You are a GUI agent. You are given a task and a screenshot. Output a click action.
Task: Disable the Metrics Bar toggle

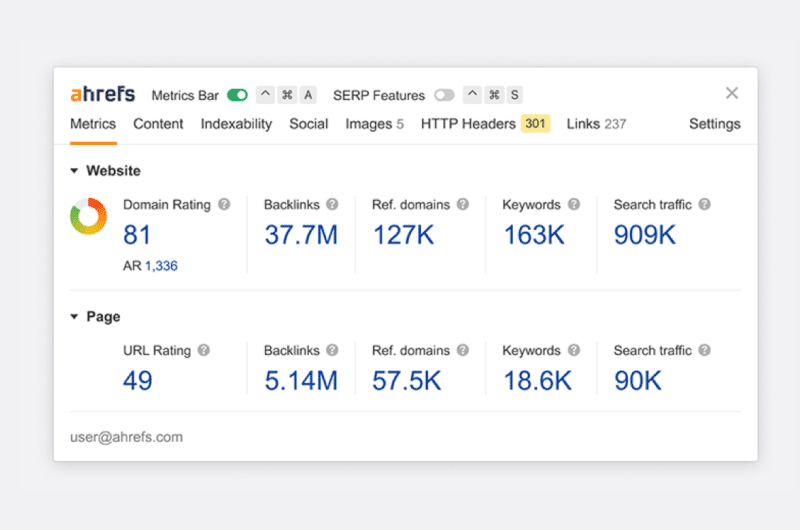pos(237,96)
